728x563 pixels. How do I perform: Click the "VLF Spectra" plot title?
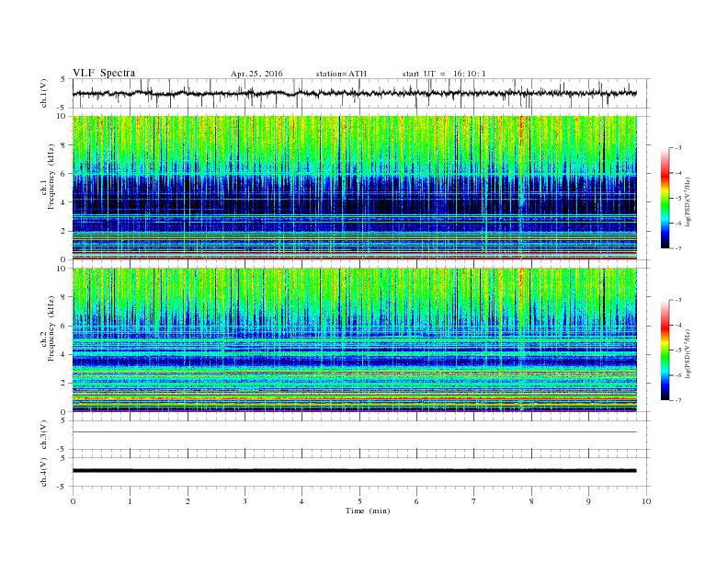pos(104,73)
